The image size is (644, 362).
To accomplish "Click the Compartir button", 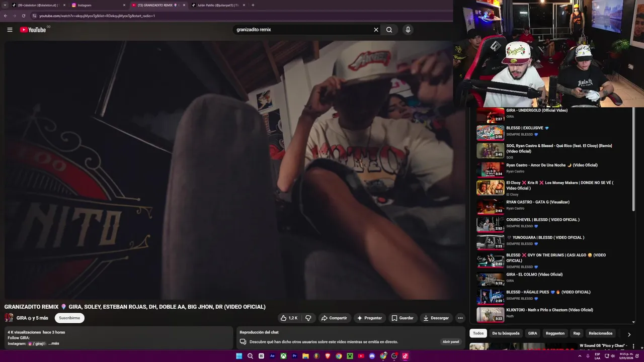I will pos(334,318).
